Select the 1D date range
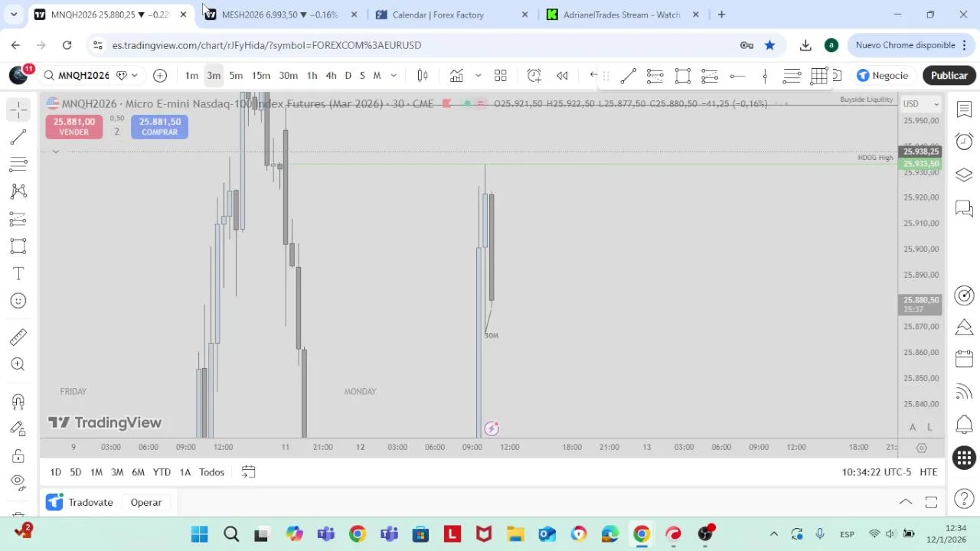This screenshot has width=980, height=551. click(55, 472)
